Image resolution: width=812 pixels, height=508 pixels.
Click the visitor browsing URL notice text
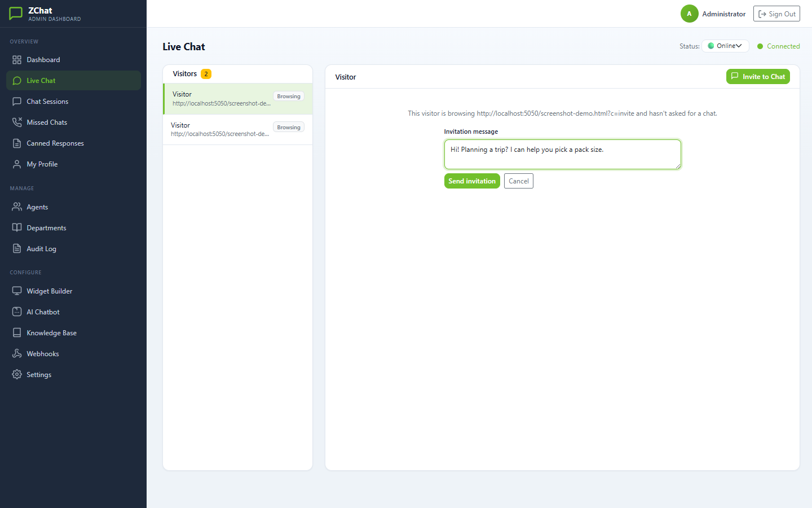pos(563,113)
